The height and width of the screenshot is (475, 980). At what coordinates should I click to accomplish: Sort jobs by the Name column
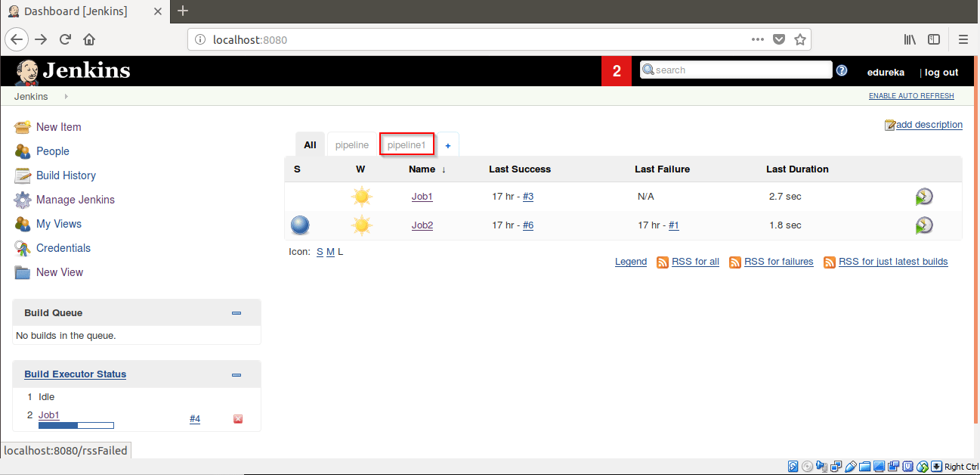point(422,169)
